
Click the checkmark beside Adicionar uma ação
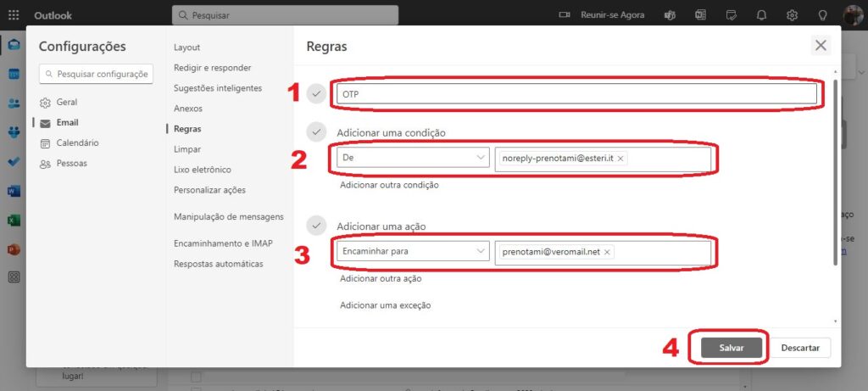point(317,226)
